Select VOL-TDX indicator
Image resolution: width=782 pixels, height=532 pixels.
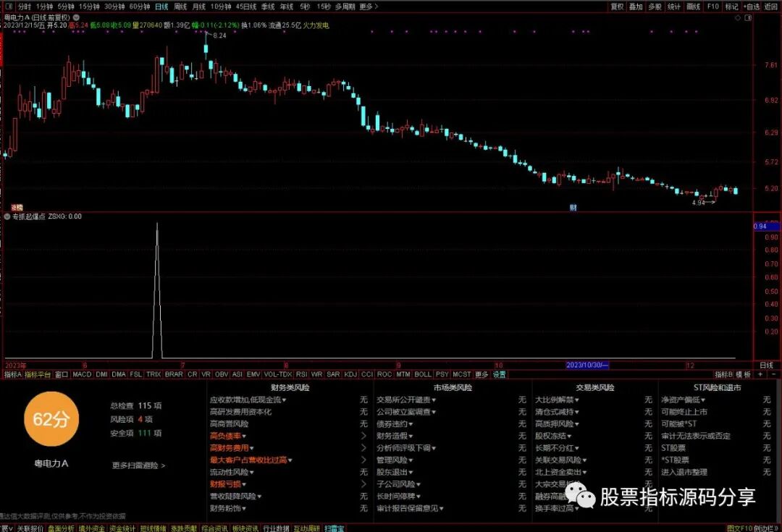coord(278,374)
